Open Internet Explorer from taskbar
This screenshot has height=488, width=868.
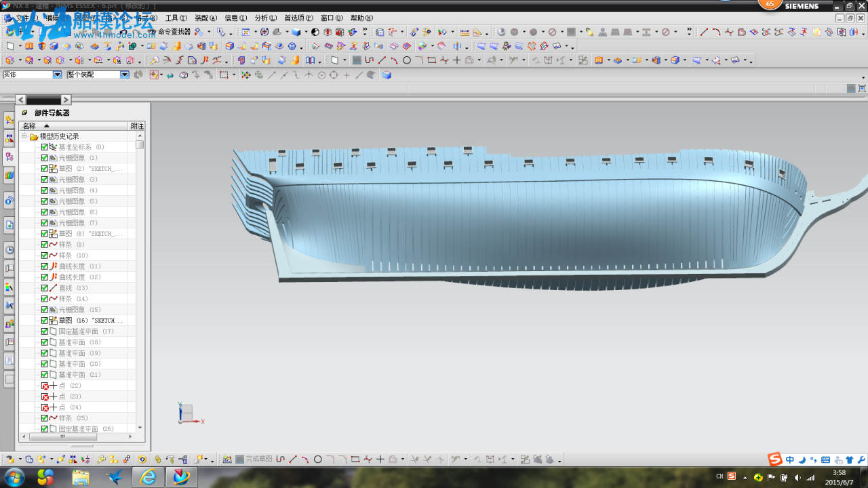click(148, 477)
